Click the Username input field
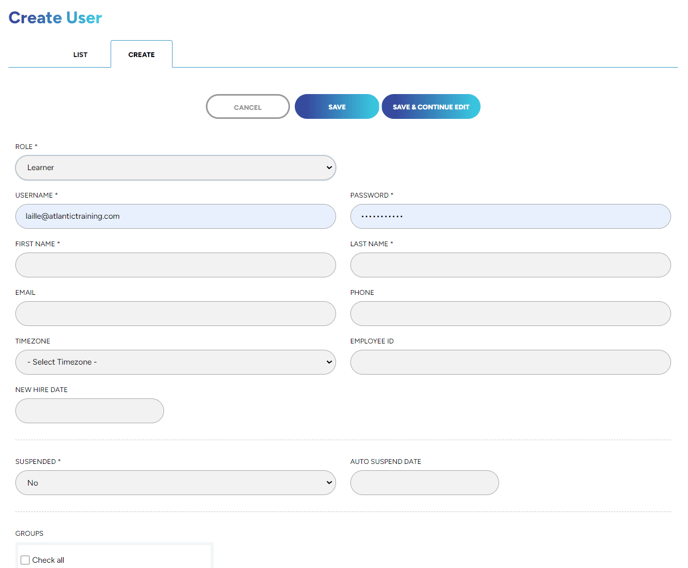The height and width of the screenshot is (568, 688). point(176,216)
